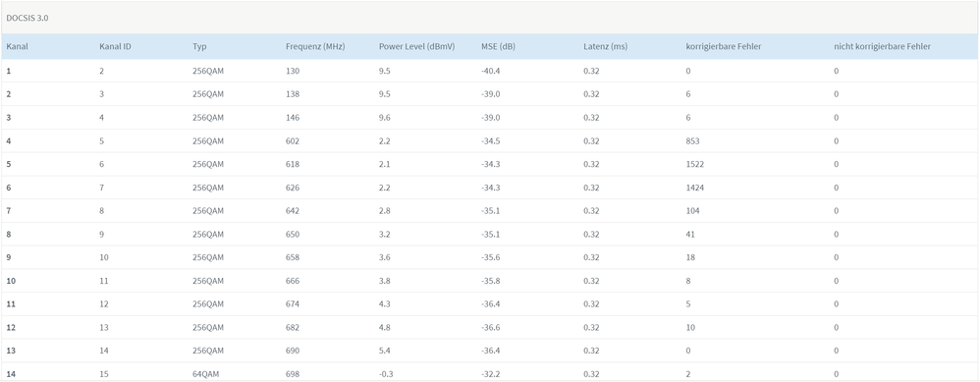Select frequency value 130
The image size is (980, 382).
point(293,72)
